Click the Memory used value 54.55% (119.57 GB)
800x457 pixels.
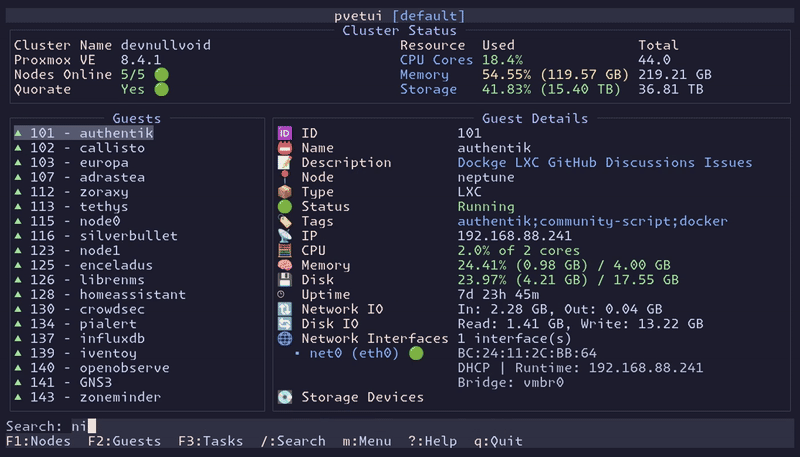pyautogui.click(x=556, y=75)
